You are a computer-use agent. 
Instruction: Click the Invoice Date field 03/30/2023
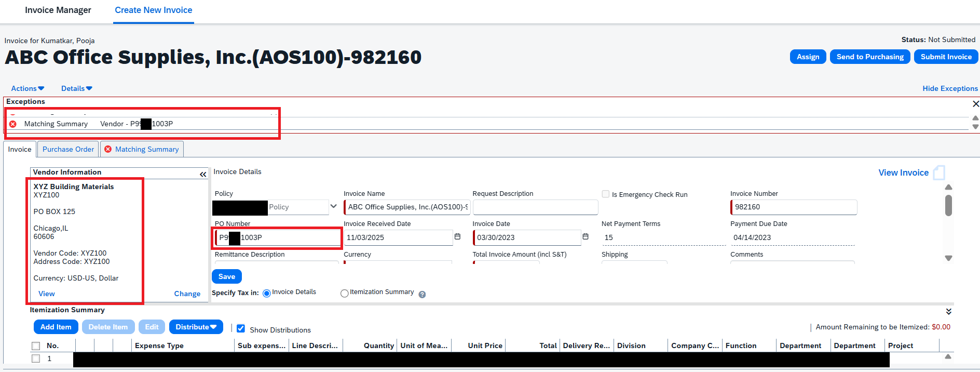tap(527, 237)
